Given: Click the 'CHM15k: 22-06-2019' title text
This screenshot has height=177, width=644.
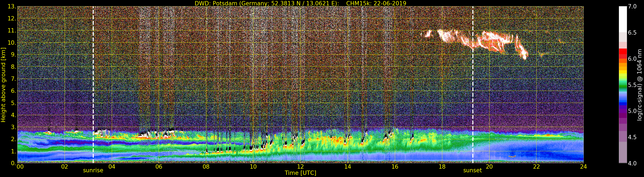Looking at the screenshot, I should 376,3.
